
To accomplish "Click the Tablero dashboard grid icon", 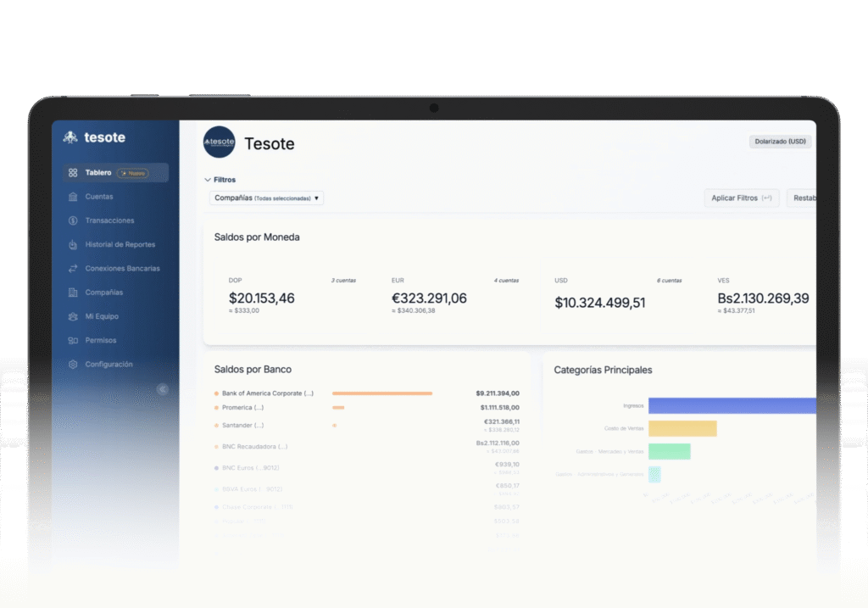I will [x=73, y=173].
